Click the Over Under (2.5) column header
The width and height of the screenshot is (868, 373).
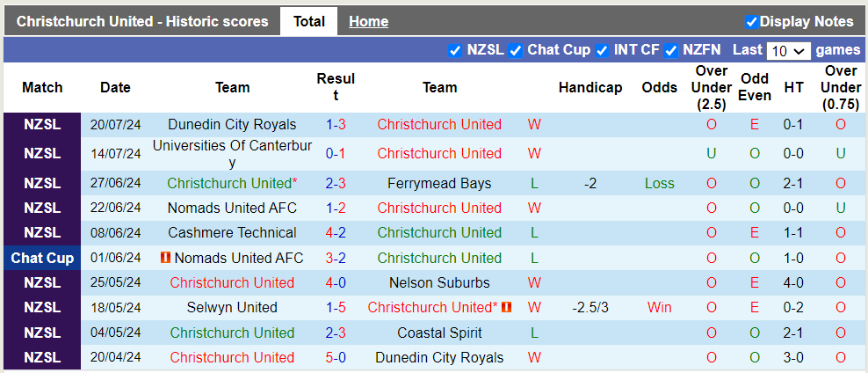coord(712,88)
